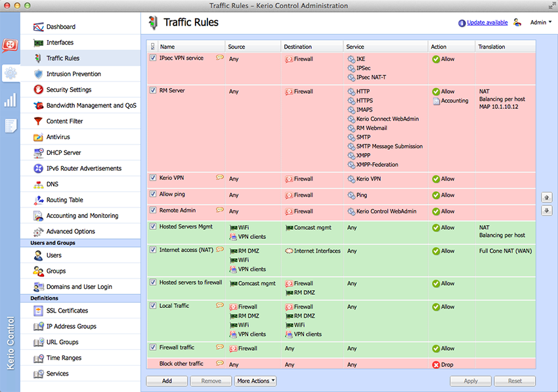Image resolution: width=558 pixels, height=392 pixels.
Task: Click the Drop action of Block other traffic
Action: coord(442,364)
